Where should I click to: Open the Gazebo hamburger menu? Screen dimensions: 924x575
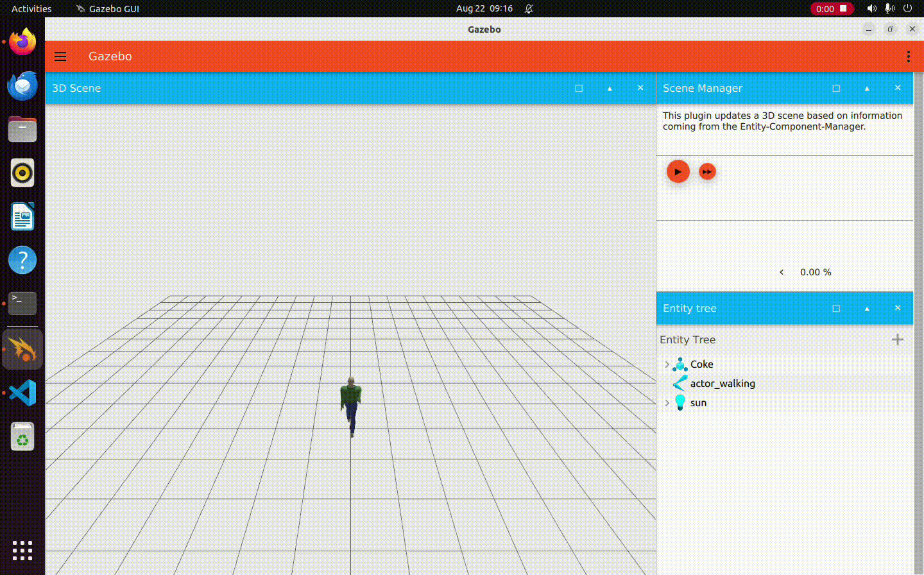(x=60, y=56)
